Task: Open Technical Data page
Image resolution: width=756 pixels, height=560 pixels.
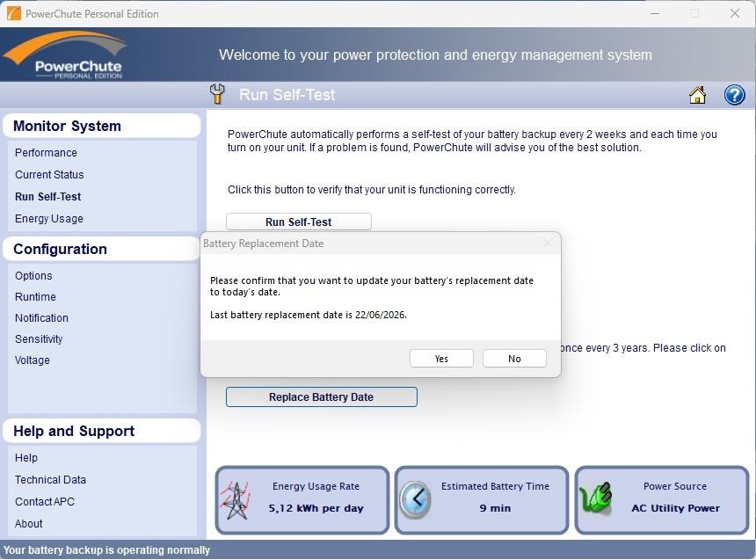Action: pyautogui.click(x=50, y=479)
